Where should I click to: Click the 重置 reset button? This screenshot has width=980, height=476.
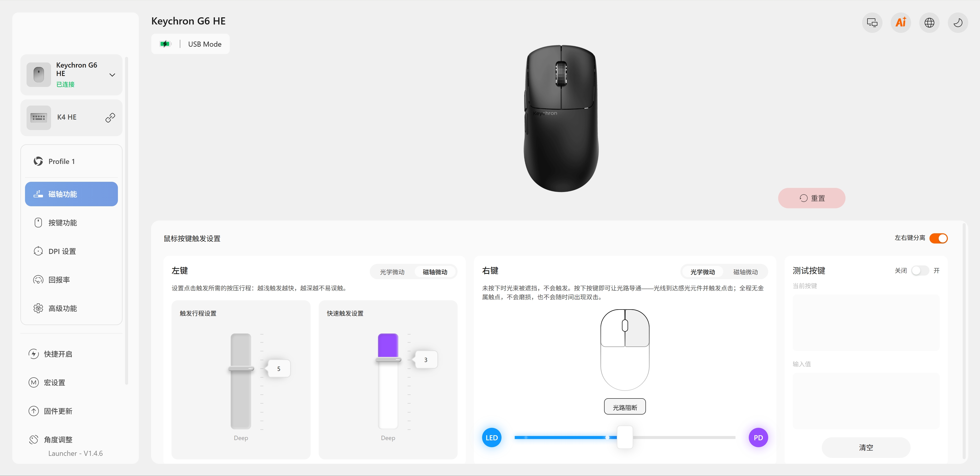(x=812, y=198)
